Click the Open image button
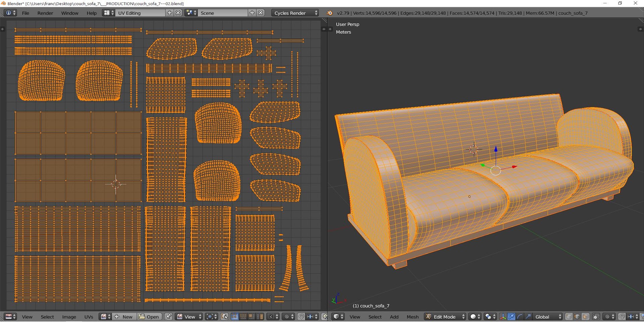Screen dimensions: 644x322 149,317
